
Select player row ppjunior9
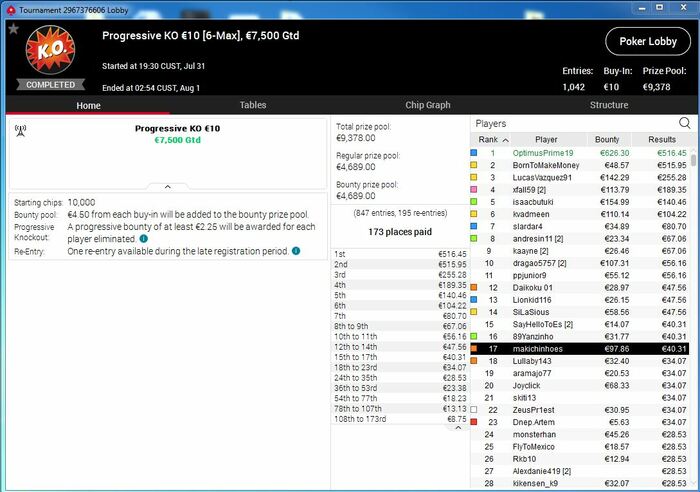[579, 275]
